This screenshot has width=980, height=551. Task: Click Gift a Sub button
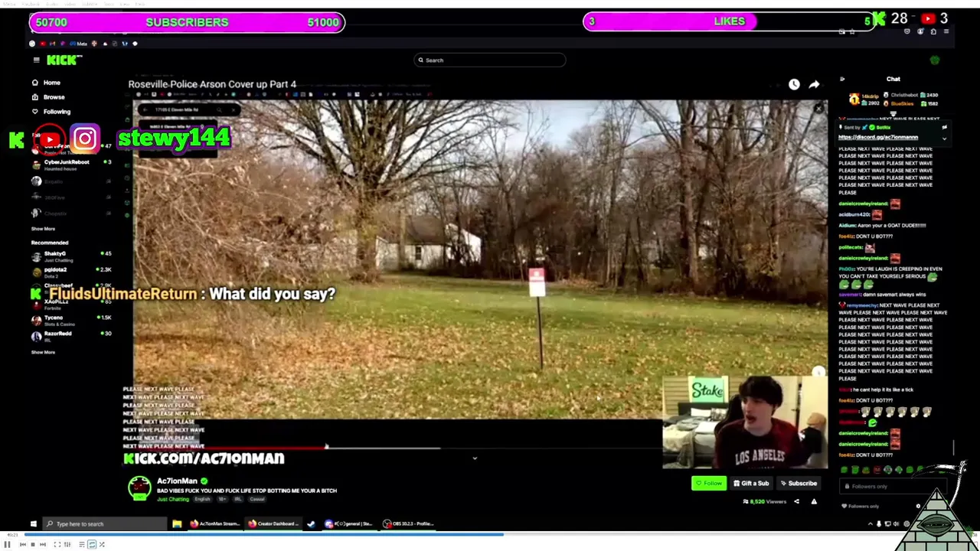pyautogui.click(x=751, y=483)
